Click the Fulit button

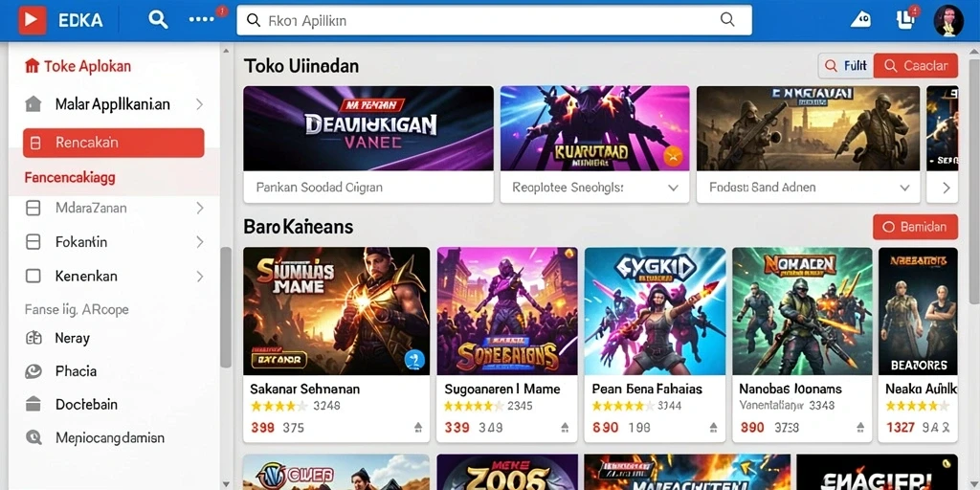(846, 66)
